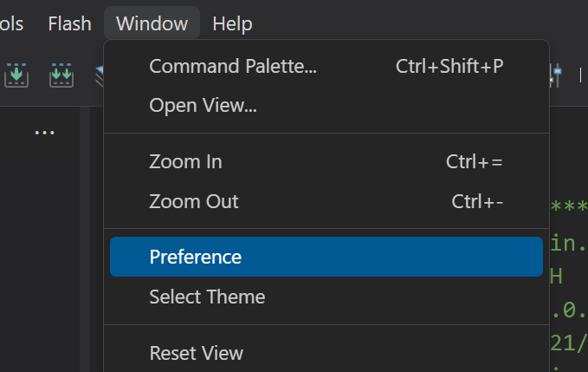Open the sliders settings icon in the toolbar
Screen dimensions: 588x372
555,75
